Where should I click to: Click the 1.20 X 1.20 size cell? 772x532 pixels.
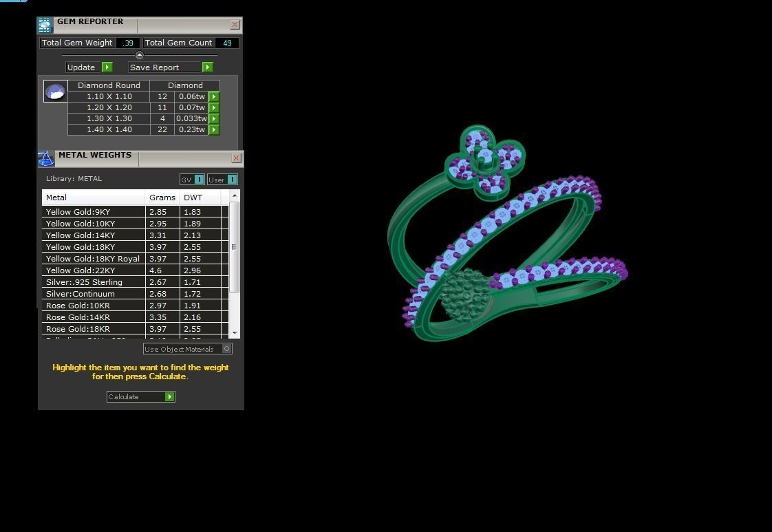[109, 107]
